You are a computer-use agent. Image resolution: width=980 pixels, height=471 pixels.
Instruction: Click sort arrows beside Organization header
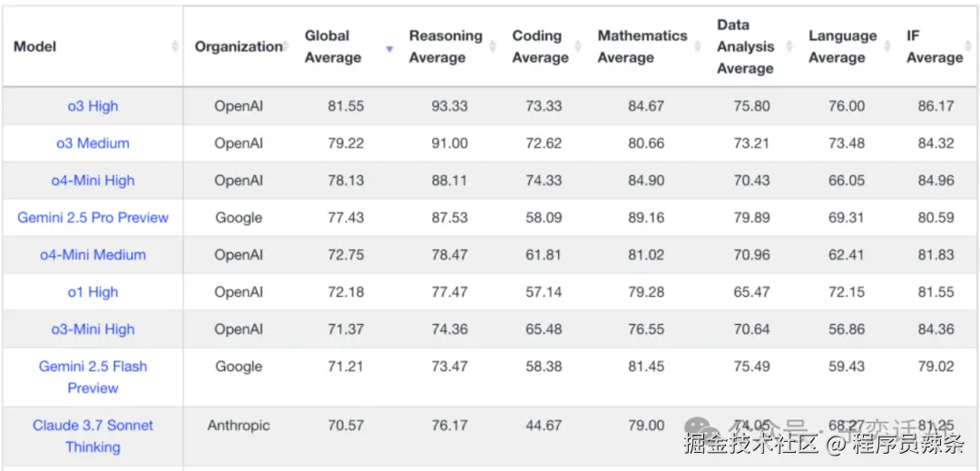(x=285, y=47)
